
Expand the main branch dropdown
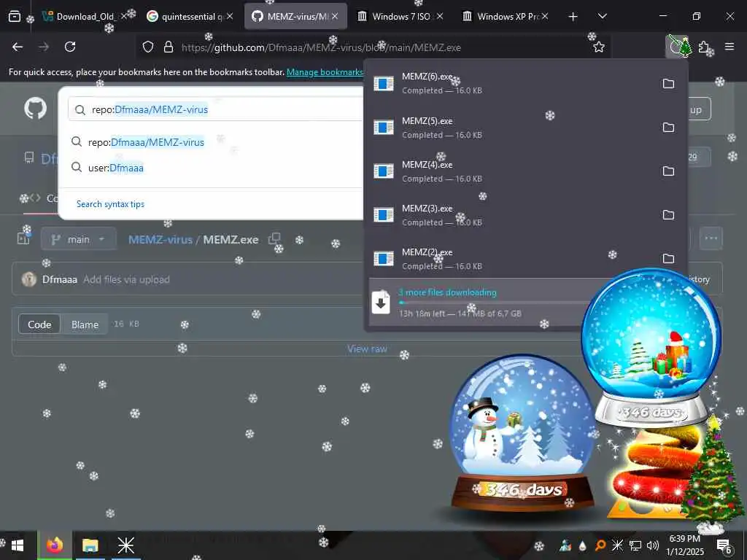79,239
